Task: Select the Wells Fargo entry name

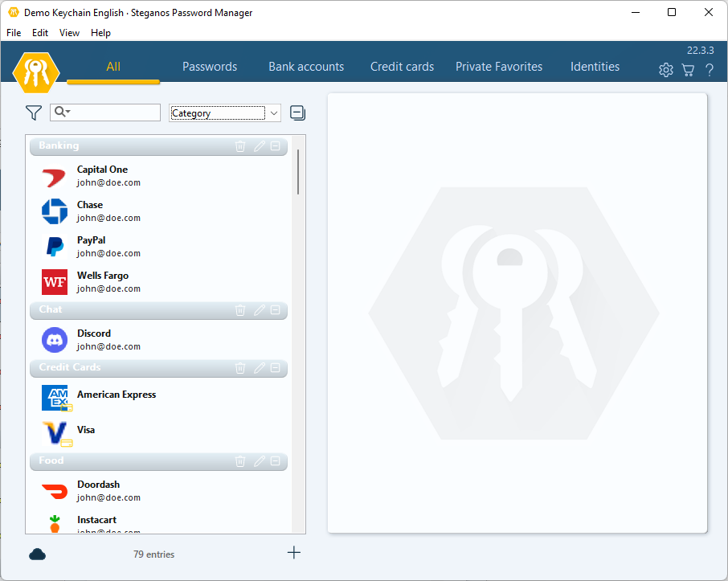Action: point(103,276)
